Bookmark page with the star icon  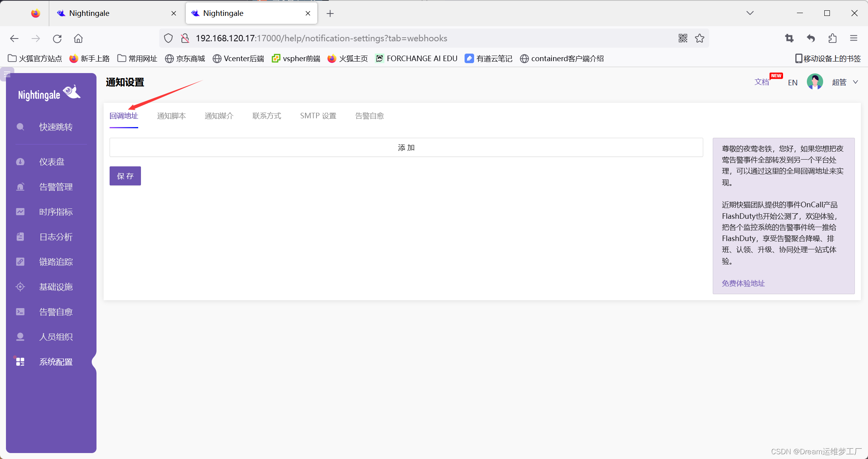coord(700,38)
